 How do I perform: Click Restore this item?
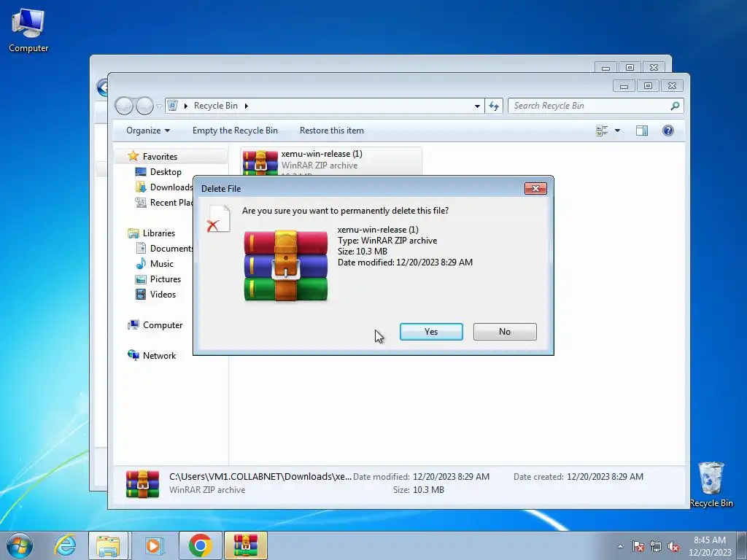coord(332,131)
